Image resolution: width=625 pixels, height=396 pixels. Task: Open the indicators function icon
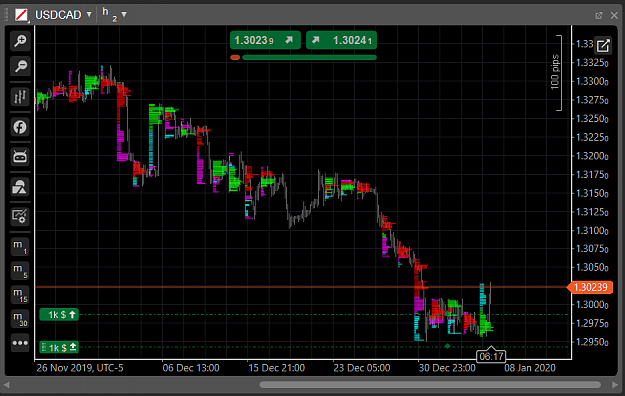pos(20,127)
